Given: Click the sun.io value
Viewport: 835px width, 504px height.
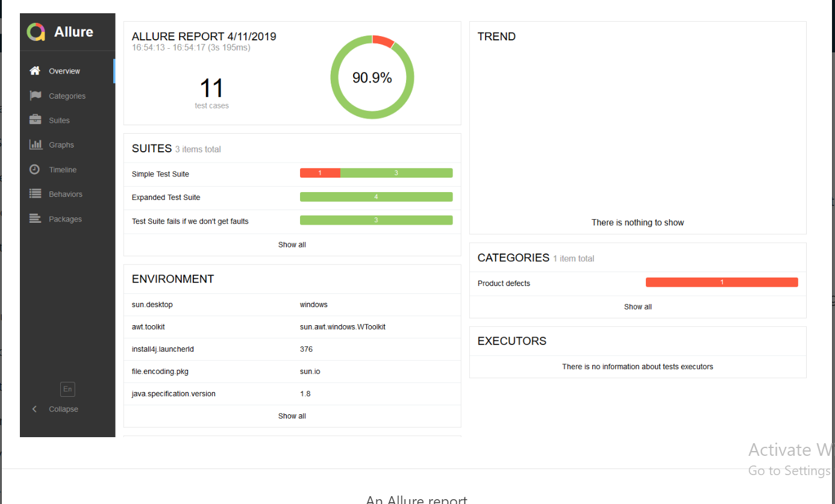Looking at the screenshot, I should pos(310,372).
